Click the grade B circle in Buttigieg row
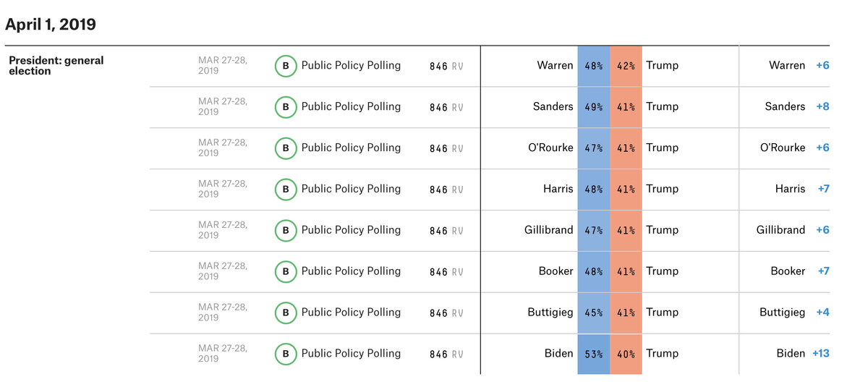The width and height of the screenshot is (868, 382). pyautogui.click(x=286, y=313)
